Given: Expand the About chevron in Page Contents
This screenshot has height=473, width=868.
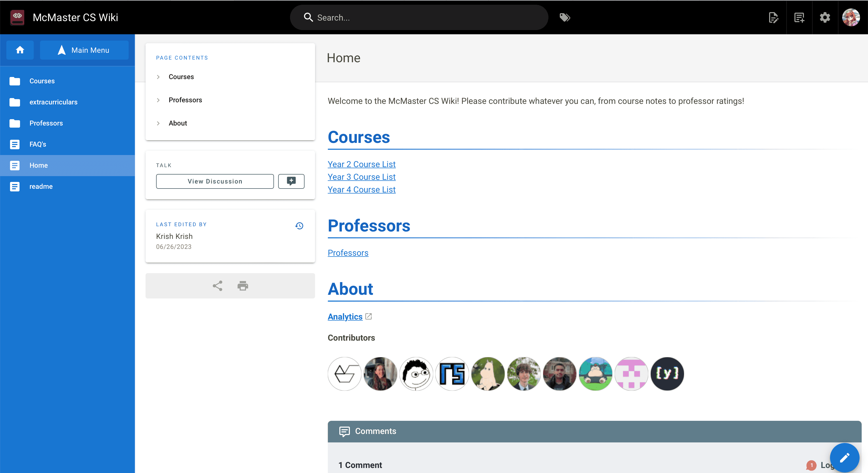Looking at the screenshot, I should [x=158, y=123].
